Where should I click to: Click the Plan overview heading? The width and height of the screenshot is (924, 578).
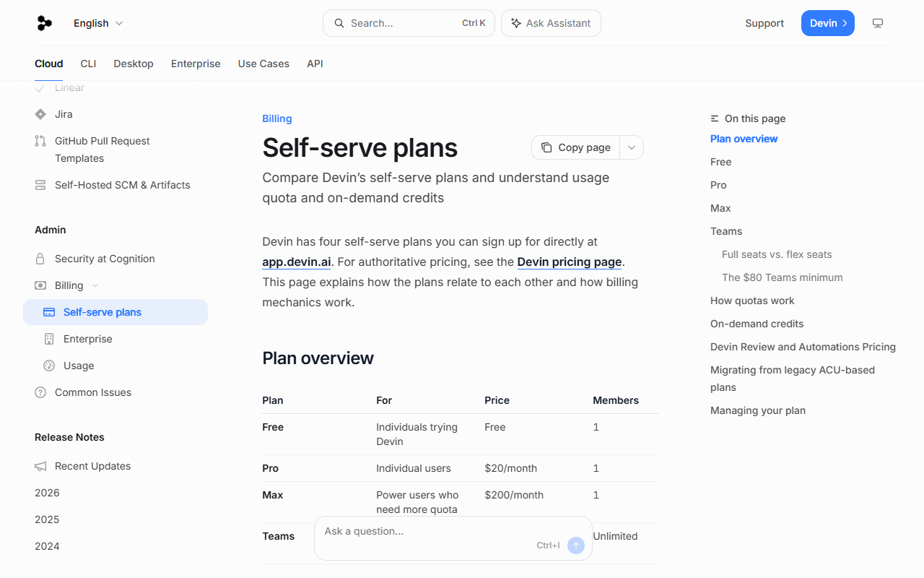pyautogui.click(x=318, y=358)
